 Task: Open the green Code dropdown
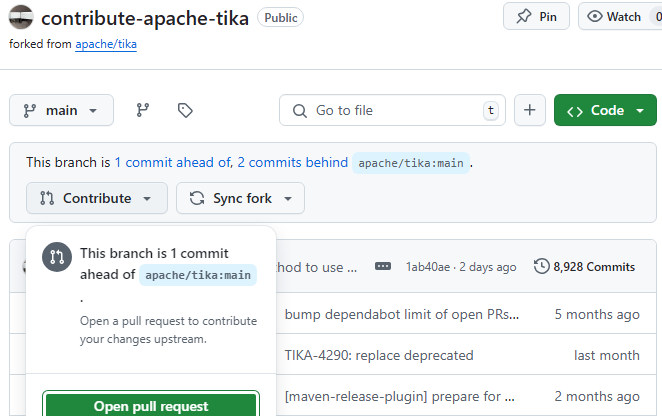click(x=605, y=110)
